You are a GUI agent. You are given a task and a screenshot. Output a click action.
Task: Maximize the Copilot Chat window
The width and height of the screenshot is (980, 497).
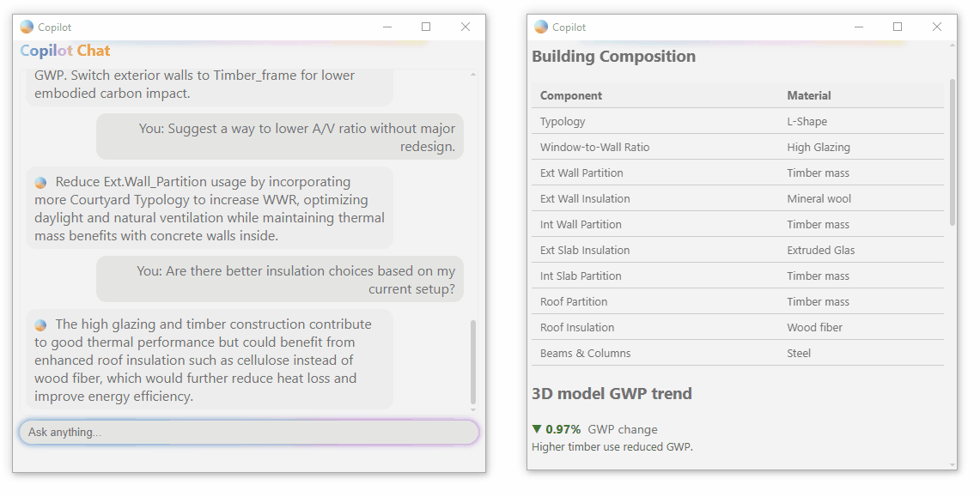(426, 27)
